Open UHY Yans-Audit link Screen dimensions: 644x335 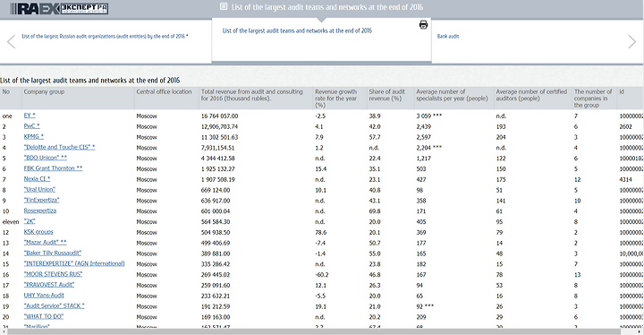point(44,296)
